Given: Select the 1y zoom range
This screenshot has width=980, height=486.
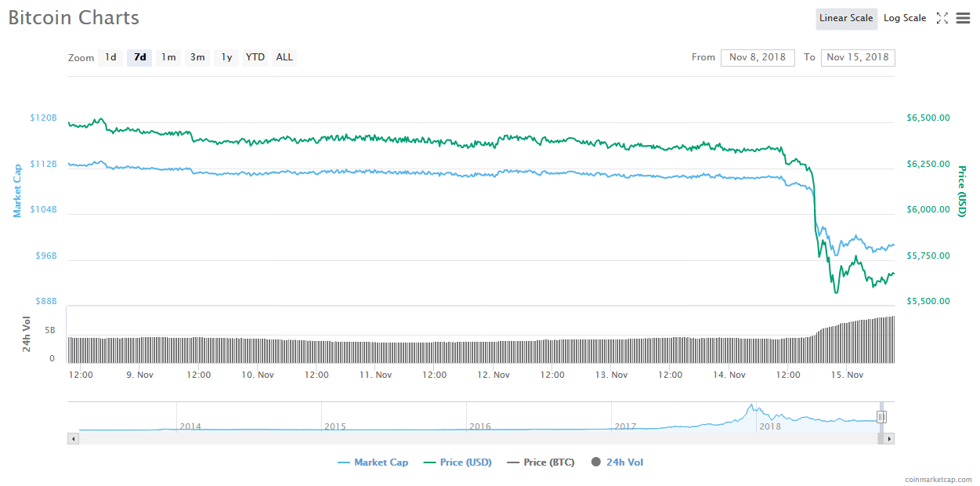Looking at the screenshot, I should [226, 57].
